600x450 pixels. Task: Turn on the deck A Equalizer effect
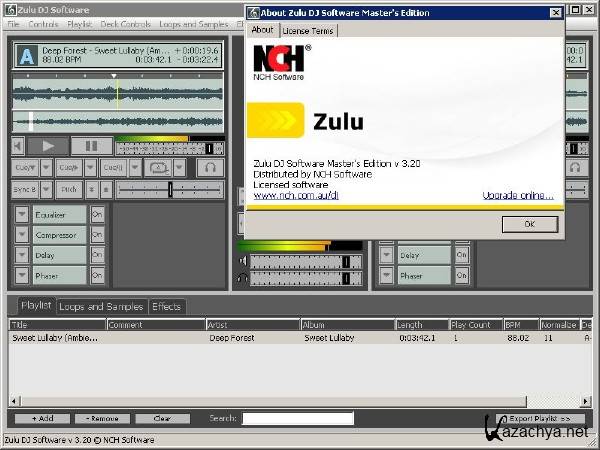pyautogui.click(x=97, y=214)
